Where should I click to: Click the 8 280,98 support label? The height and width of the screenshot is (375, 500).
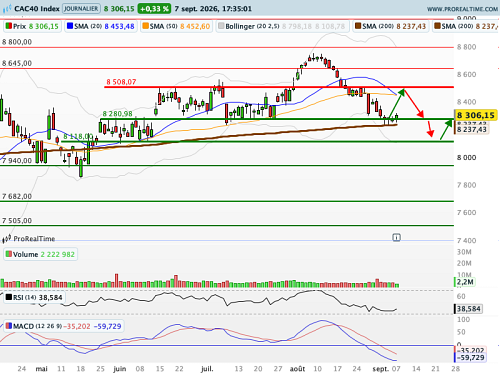tap(117, 114)
